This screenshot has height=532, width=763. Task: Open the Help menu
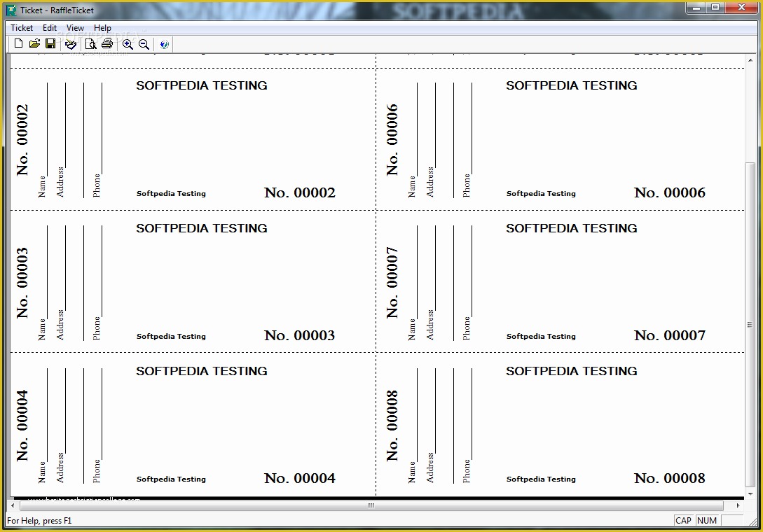[x=102, y=28]
